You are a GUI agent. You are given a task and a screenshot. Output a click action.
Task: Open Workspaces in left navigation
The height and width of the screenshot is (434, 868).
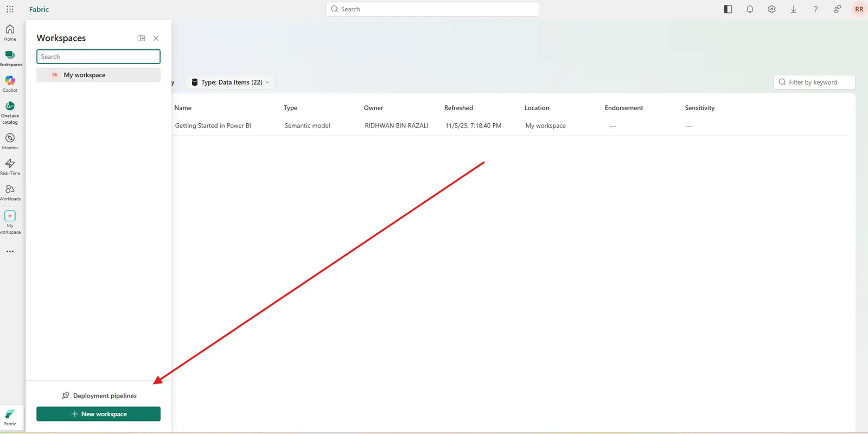[10, 58]
